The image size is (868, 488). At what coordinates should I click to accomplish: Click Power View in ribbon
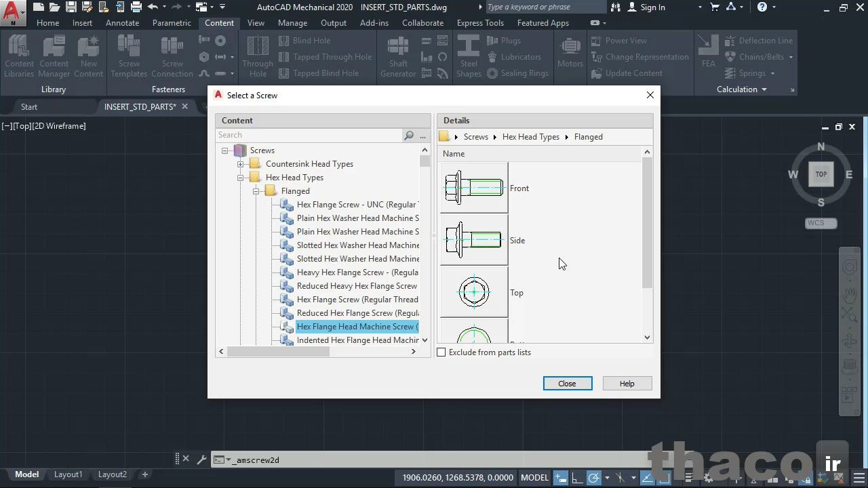click(x=619, y=40)
